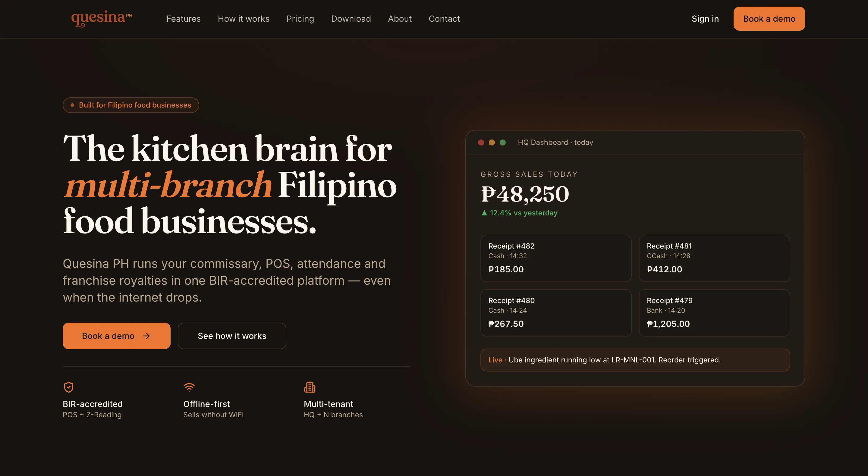The image size is (868, 476).
Task: Click the header Book a demo button
Action: click(769, 19)
